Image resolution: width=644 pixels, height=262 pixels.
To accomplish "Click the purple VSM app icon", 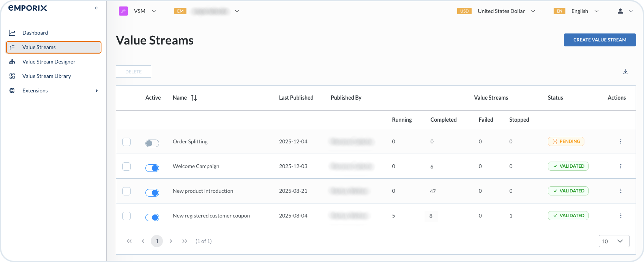I will coord(123,11).
